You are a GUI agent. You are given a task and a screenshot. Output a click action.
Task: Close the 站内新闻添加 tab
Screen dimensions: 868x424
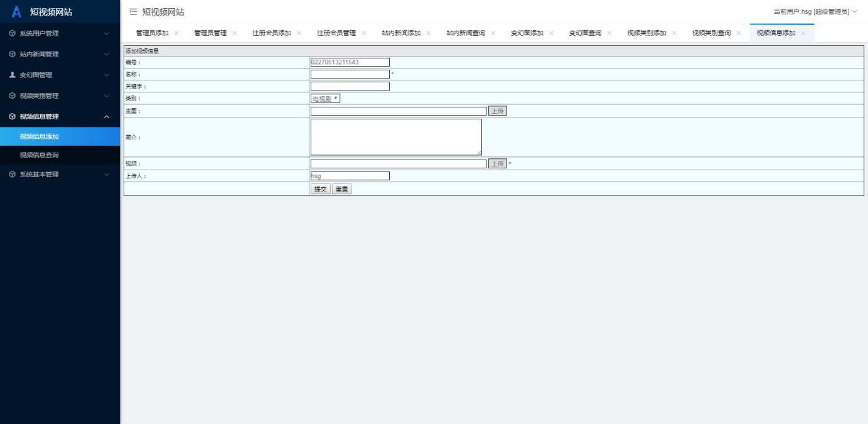coord(429,33)
